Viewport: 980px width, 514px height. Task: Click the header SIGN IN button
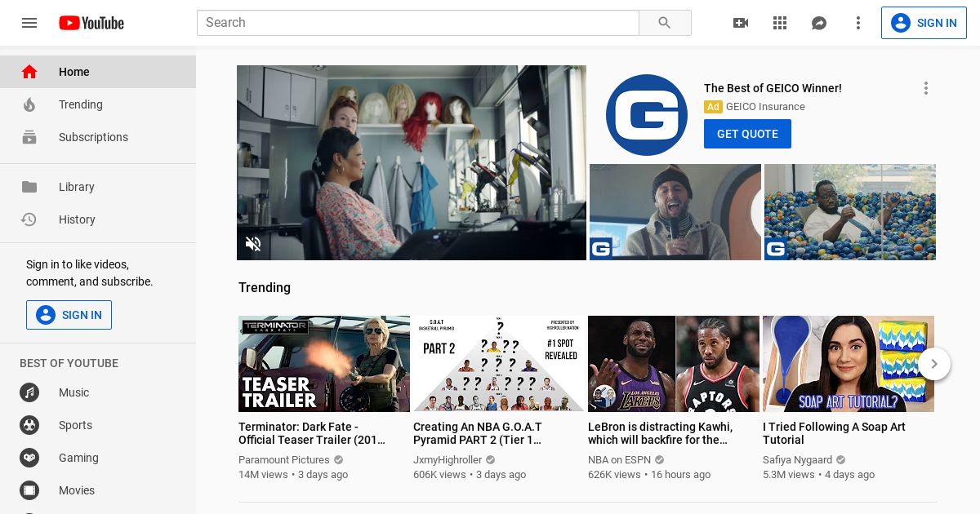[x=924, y=23]
